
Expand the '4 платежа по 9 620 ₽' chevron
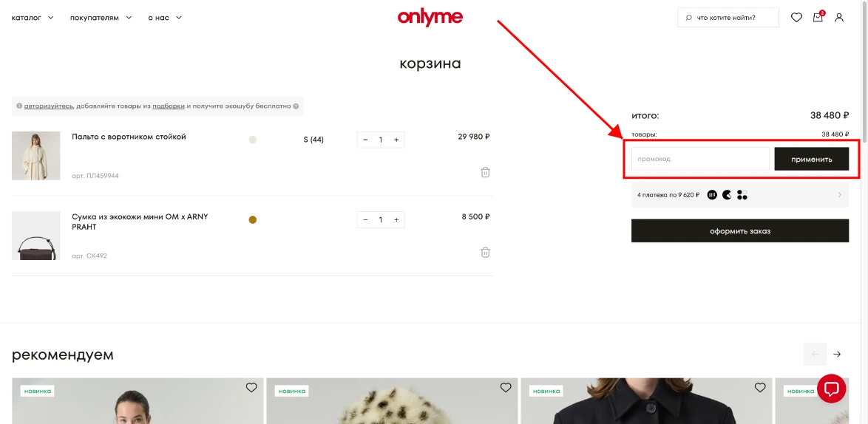(x=840, y=194)
